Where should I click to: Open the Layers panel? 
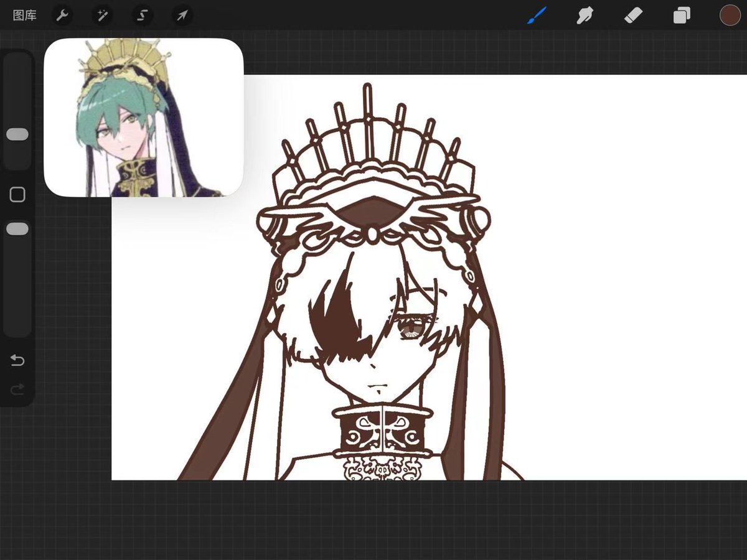point(682,15)
